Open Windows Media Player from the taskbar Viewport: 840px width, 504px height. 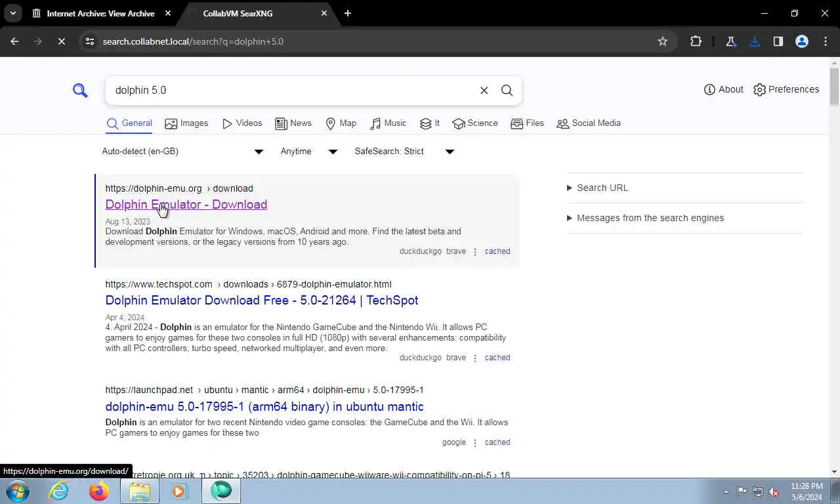[x=179, y=491]
